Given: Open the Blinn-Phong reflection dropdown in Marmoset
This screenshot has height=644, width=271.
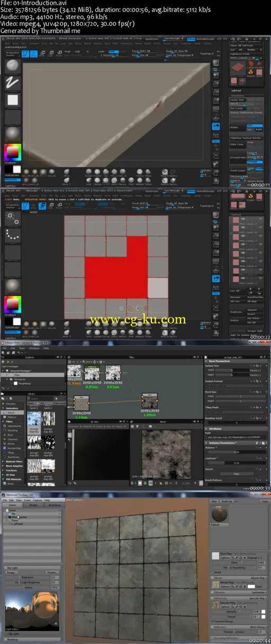Looking at the screenshot, I should (259, 627).
